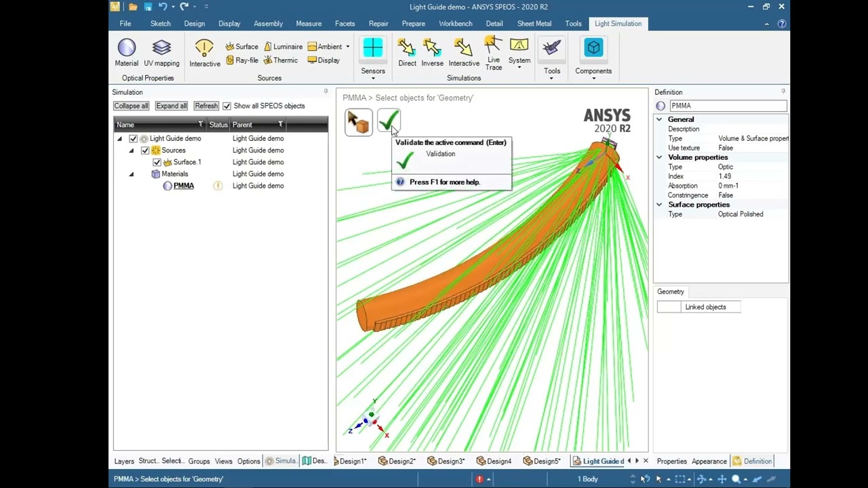The image size is (868, 488).
Task: Add a Surface source
Action: point(242,47)
